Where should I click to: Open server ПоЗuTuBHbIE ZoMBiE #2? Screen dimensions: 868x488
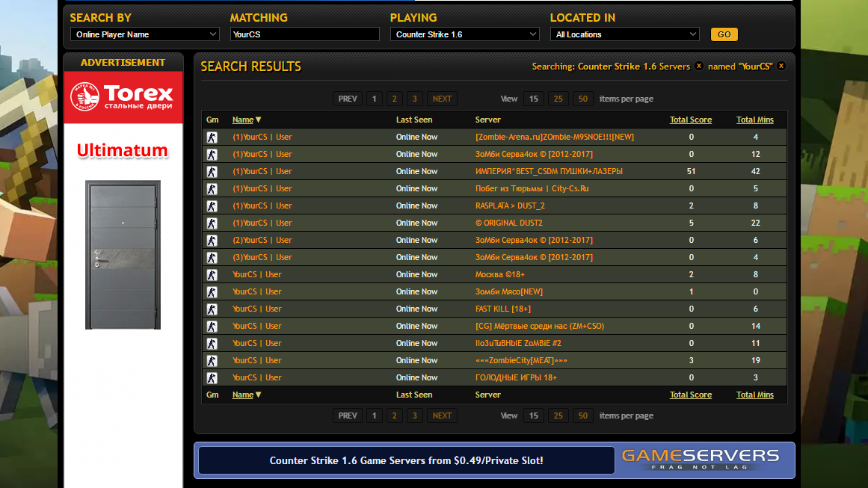coord(518,343)
